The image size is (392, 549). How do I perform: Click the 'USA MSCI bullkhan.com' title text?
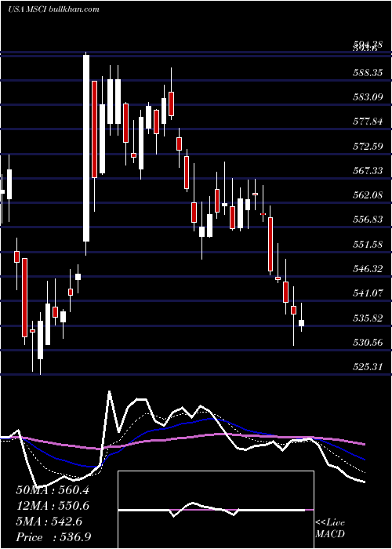click(53, 9)
